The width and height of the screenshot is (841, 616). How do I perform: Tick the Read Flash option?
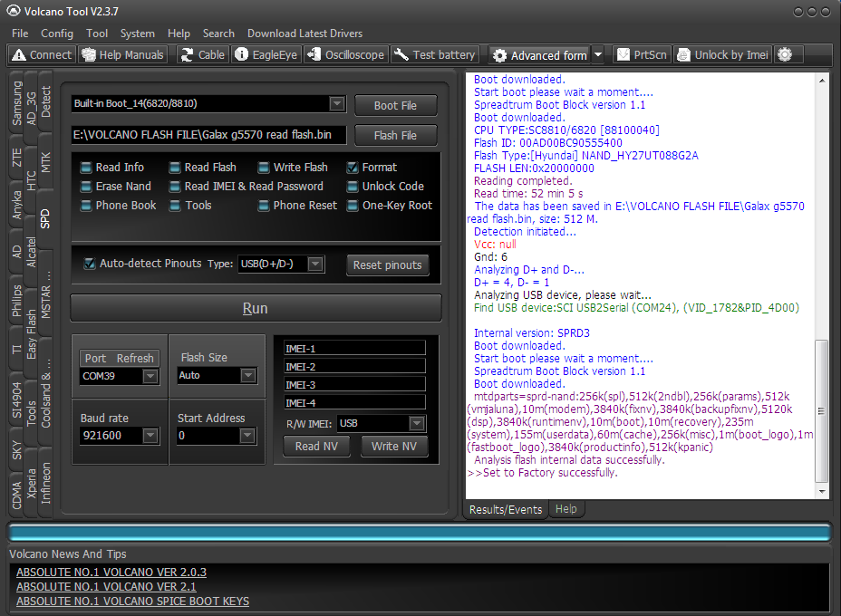pos(175,168)
